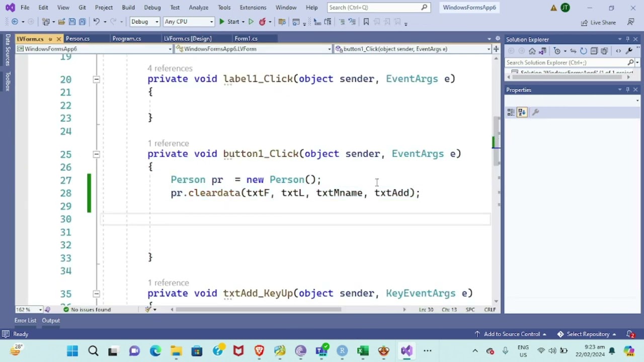Click the yellow warning triangle icon
The height and width of the screenshot is (362, 644).
pyautogui.click(x=553, y=8)
